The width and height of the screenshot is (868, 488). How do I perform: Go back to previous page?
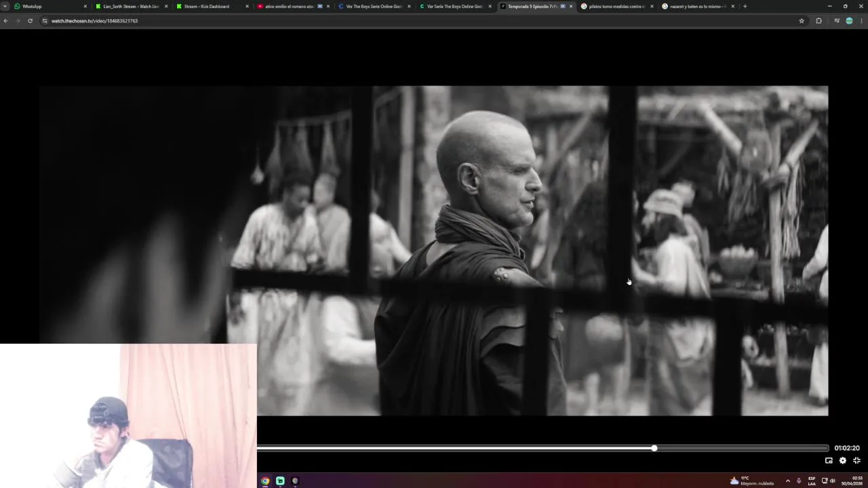[5, 21]
